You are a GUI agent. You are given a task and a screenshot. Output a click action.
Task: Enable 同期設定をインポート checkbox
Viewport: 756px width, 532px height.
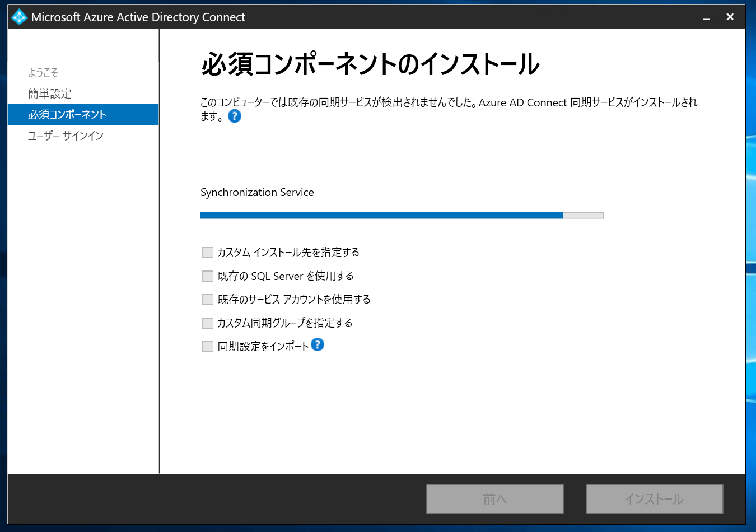(207, 347)
